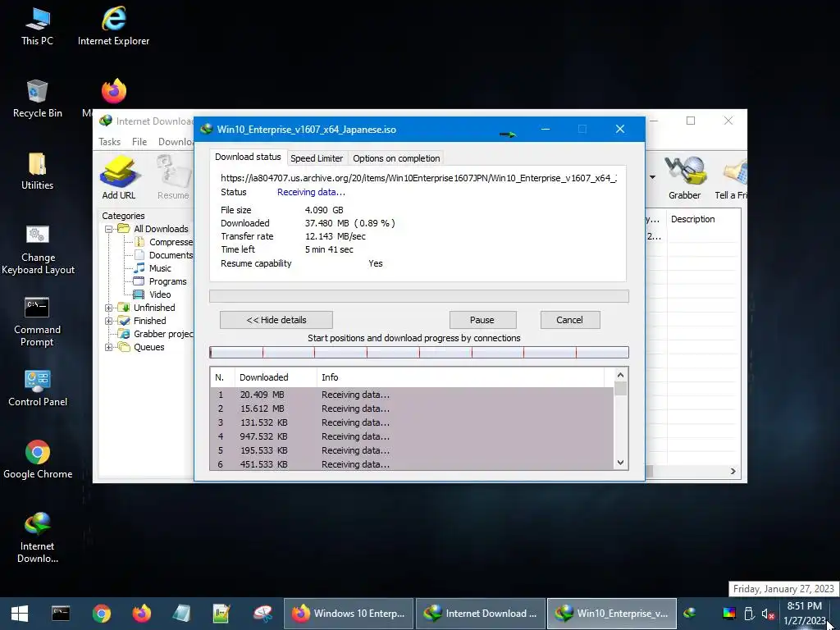Viewport: 840px width, 630px height.
Task: Select Documents category in tree
Action: 163,256
